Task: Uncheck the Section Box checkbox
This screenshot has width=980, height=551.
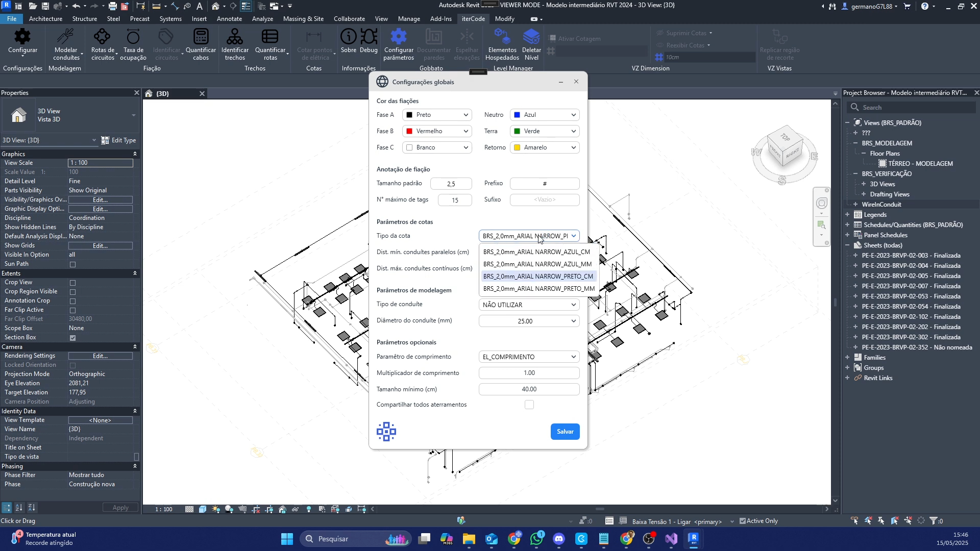Action: click(x=72, y=338)
